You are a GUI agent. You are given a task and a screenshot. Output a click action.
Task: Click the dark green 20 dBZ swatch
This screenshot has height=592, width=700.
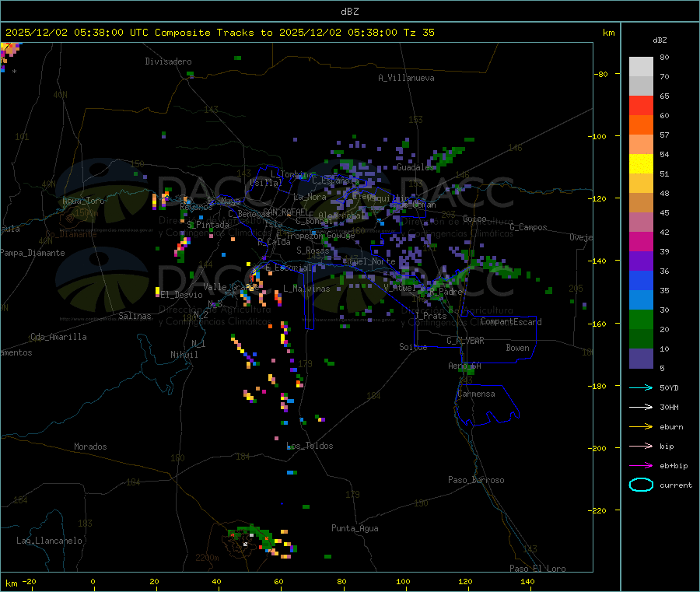(641, 339)
